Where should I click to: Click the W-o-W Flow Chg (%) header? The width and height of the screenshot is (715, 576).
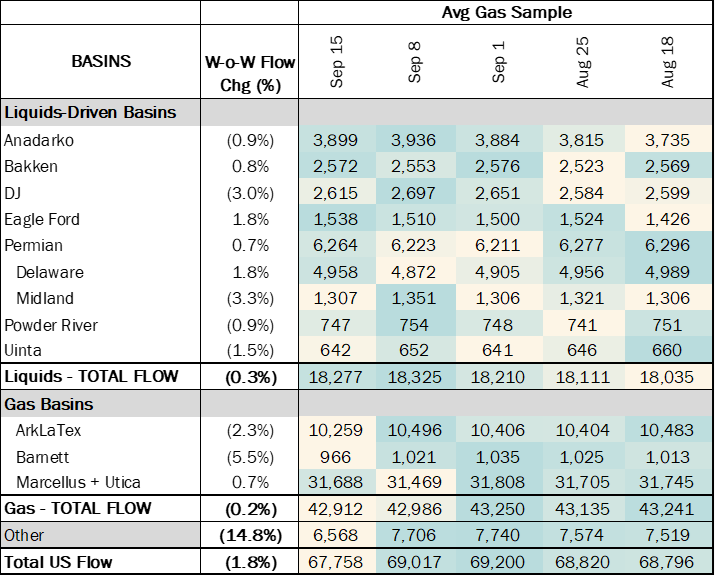point(250,73)
